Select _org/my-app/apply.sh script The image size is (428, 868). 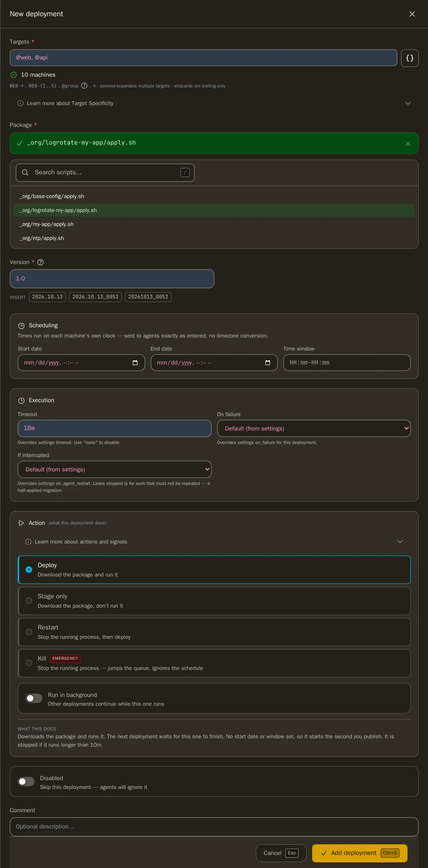click(214, 224)
